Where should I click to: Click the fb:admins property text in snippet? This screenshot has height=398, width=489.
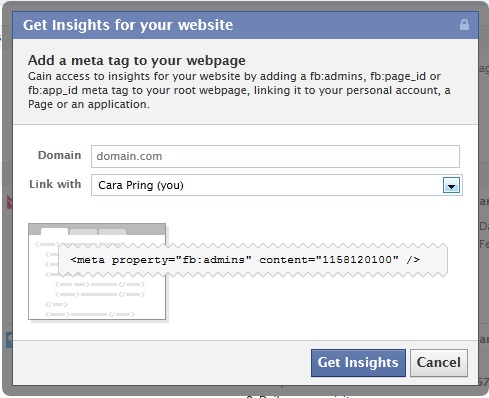point(214,260)
